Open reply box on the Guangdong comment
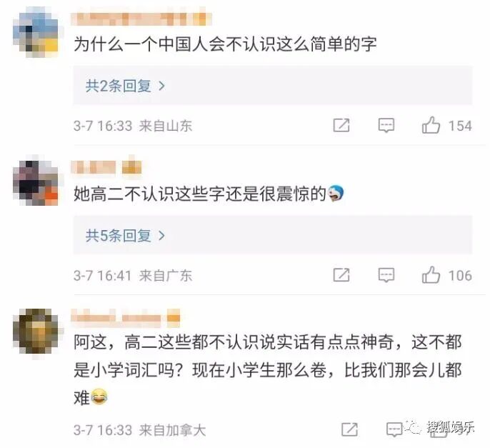Image resolution: width=490 pixels, height=448 pixels. [386, 275]
